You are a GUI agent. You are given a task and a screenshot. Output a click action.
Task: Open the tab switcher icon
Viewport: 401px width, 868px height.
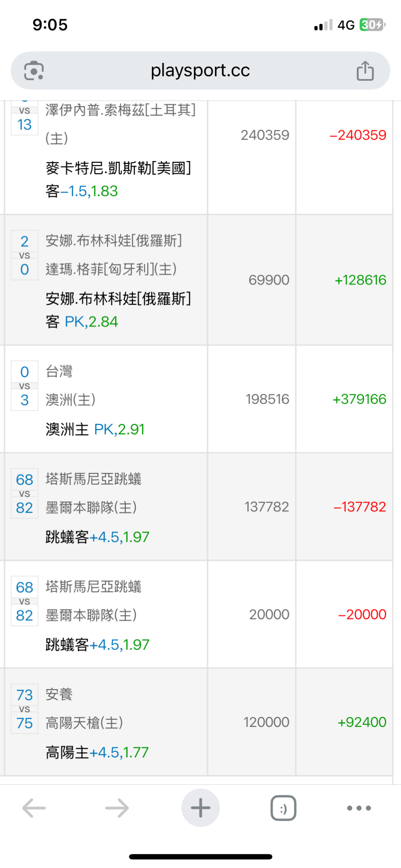point(283,808)
